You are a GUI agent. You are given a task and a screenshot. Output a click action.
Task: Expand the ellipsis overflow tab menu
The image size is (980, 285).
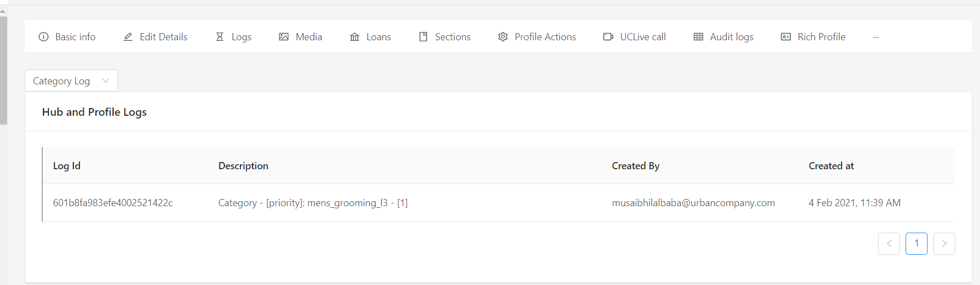(x=876, y=37)
